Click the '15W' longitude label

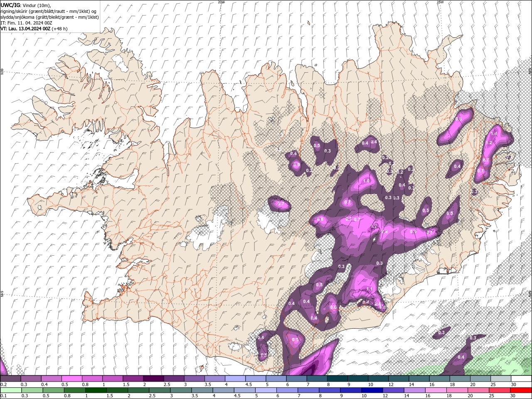coord(440,2)
